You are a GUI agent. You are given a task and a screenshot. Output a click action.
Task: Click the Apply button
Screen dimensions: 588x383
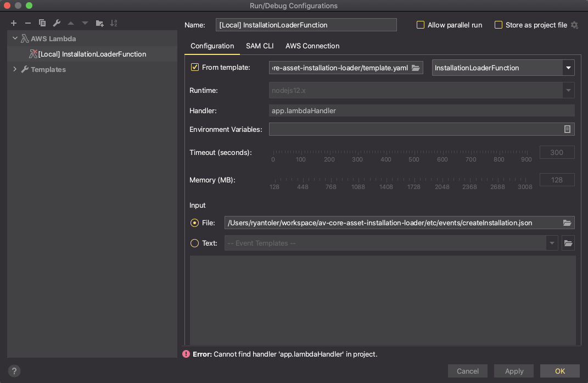514,371
